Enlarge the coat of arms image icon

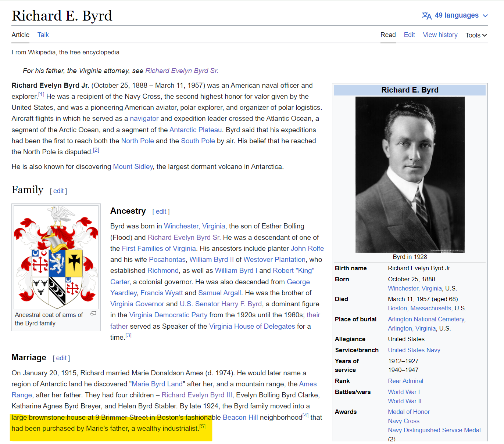tap(93, 313)
